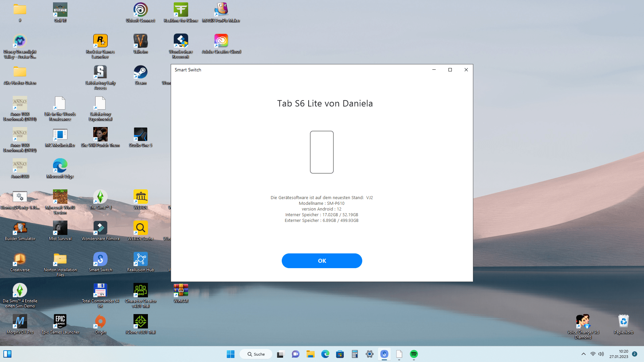
Task: Select the Creativerse desktop icon
Action: [x=20, y=262]
